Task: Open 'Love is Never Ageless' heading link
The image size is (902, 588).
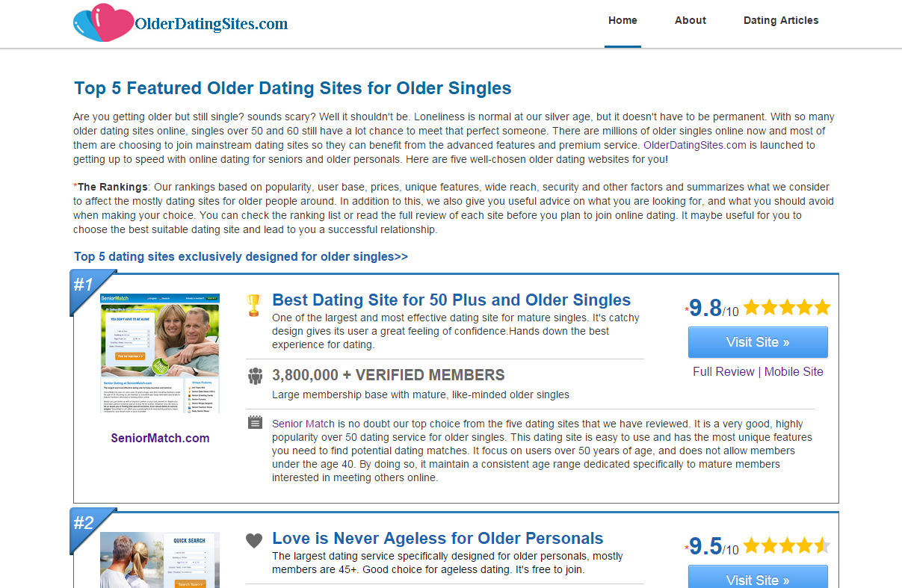Action: coord(438,539)
